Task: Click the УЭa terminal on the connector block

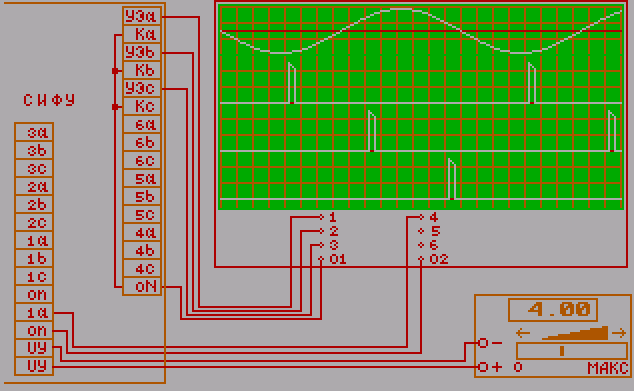Action: point(142,16)
